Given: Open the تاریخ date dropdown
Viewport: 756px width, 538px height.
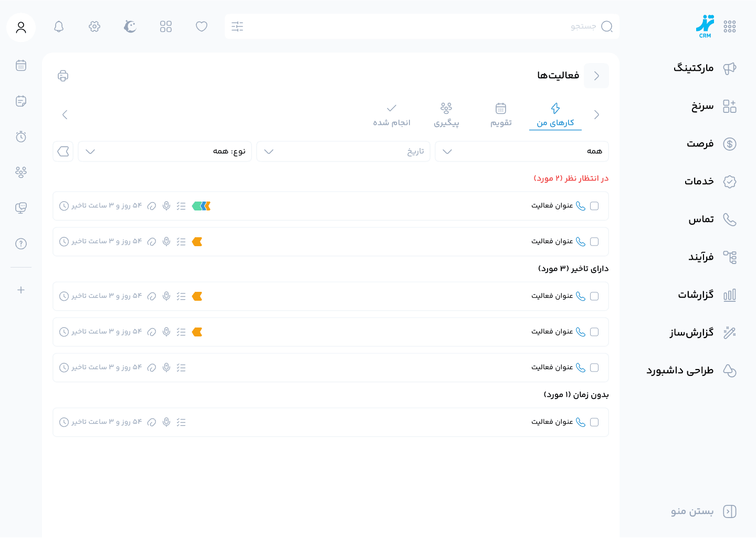Looking at the screenshot, I should (343, 151).
